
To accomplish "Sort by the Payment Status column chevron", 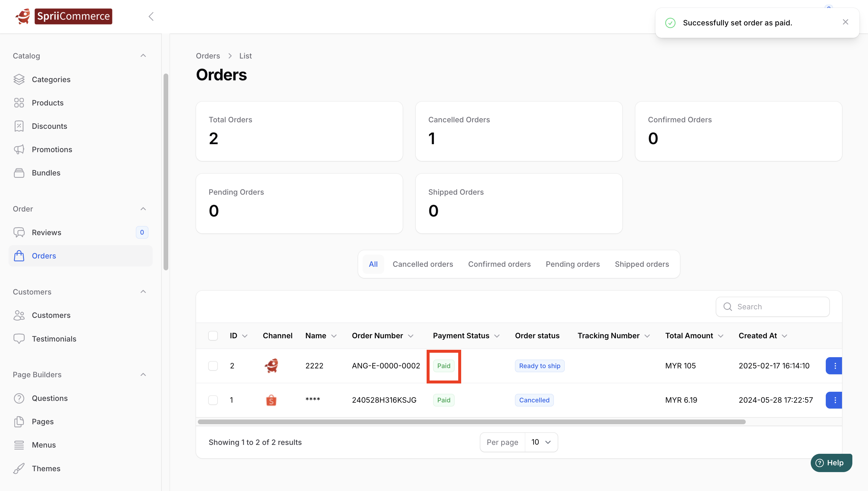I will [x=497, y=336].
